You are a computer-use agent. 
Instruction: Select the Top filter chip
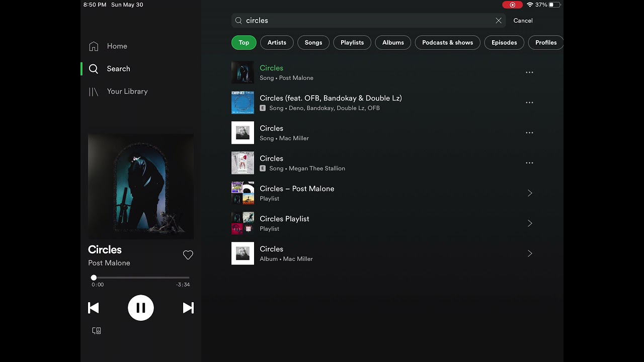244,43
